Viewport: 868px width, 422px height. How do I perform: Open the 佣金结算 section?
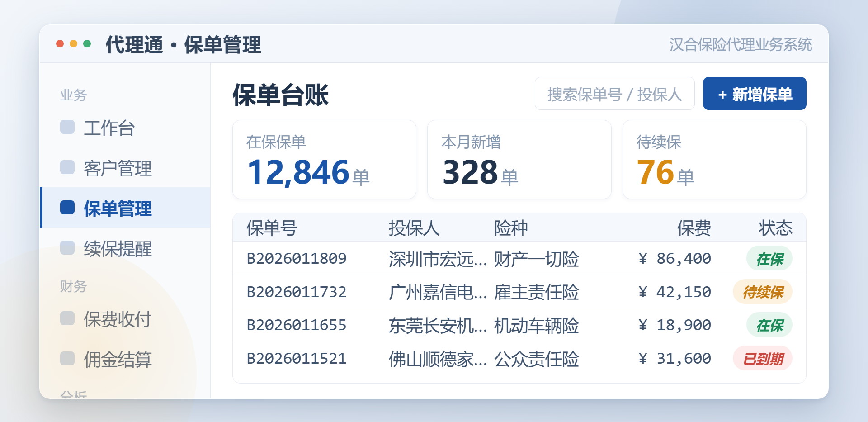coord(125,359)
